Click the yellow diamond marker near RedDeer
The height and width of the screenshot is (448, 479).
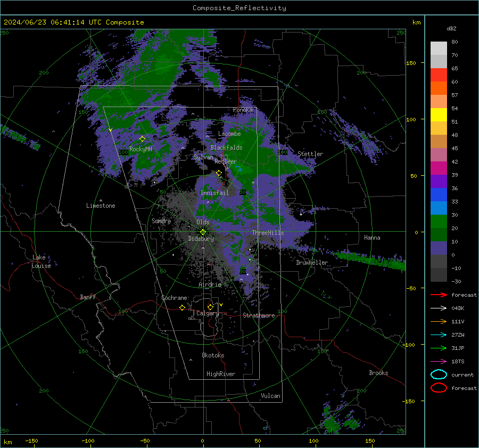click(219, 173)
